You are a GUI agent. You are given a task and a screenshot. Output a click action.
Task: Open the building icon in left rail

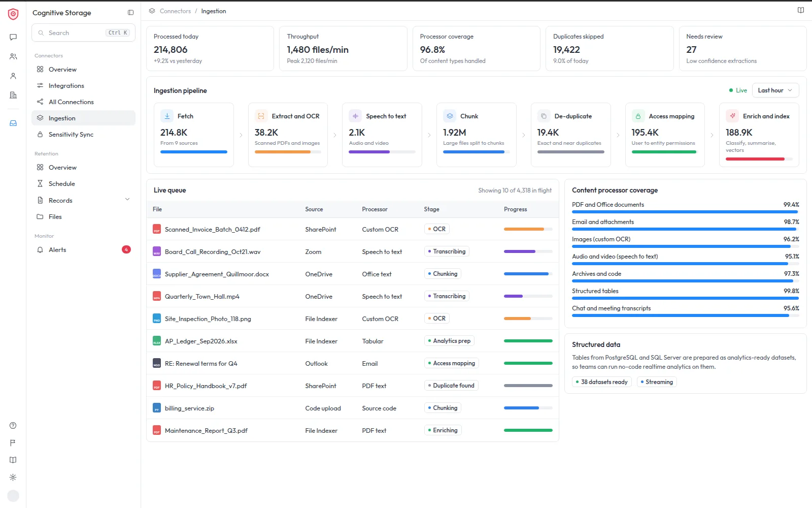13,95
